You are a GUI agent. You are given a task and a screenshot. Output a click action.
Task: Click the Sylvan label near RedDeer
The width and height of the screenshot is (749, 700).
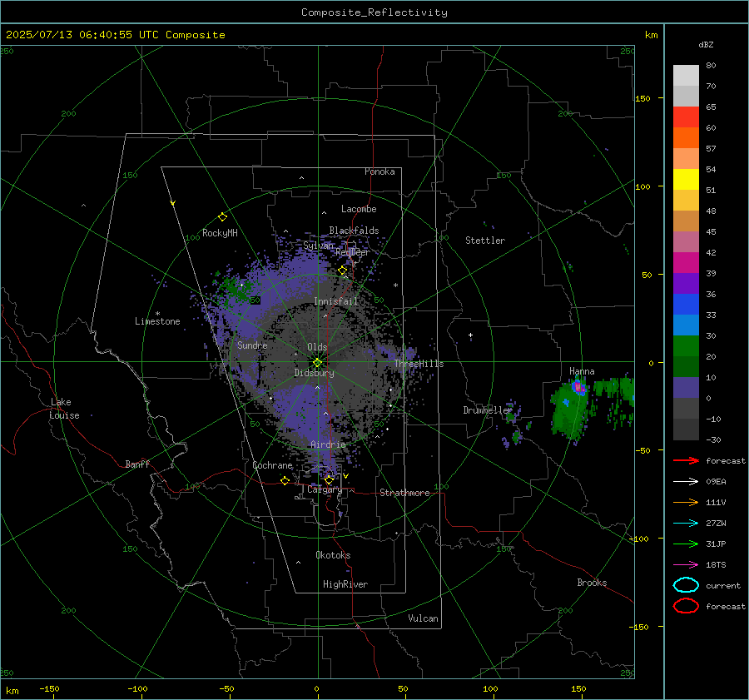point(318,245)
